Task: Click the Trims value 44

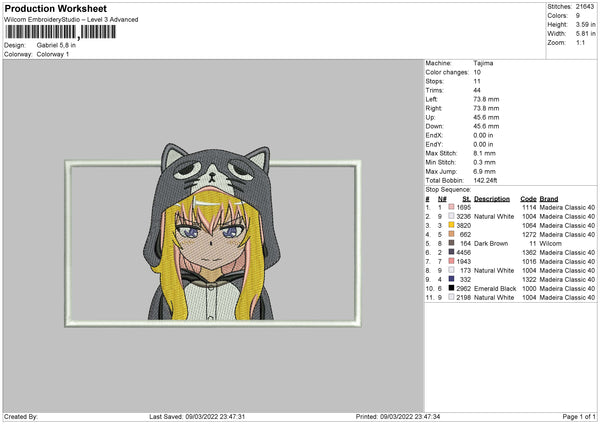Action: tap(477, 90)
